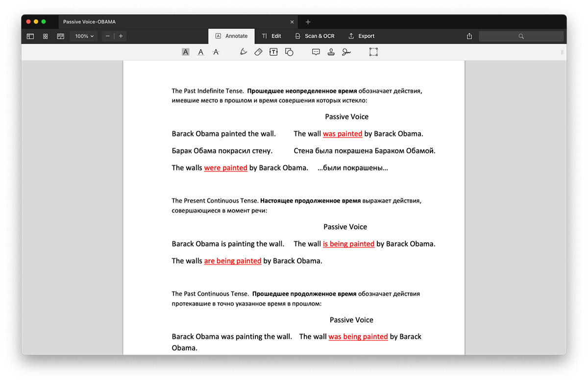
Task: Select the stamp tool
Action: point(331,52)
